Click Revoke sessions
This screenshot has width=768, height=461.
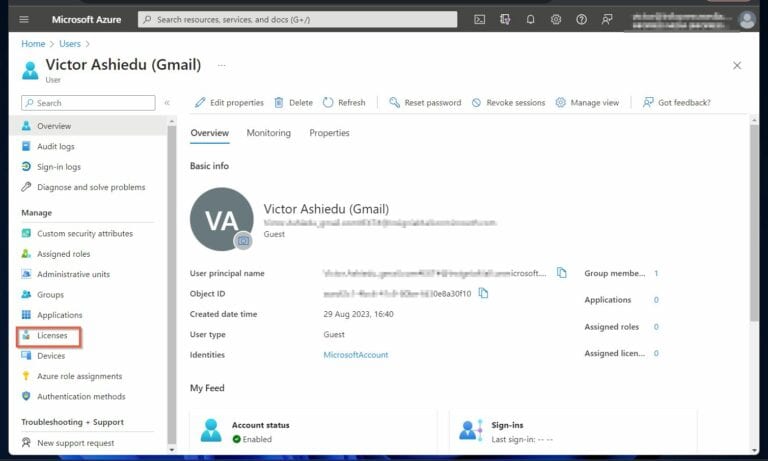(x=508, y=102)
